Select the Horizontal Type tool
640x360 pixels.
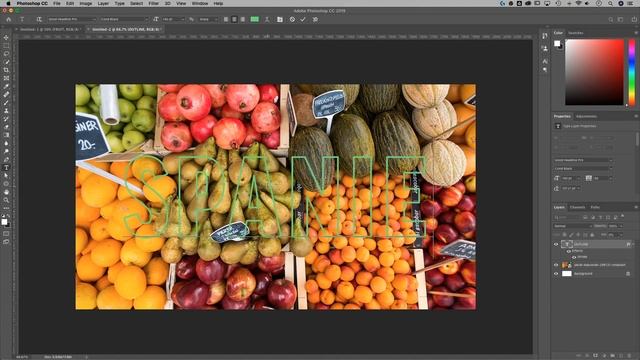pos(6,168)
